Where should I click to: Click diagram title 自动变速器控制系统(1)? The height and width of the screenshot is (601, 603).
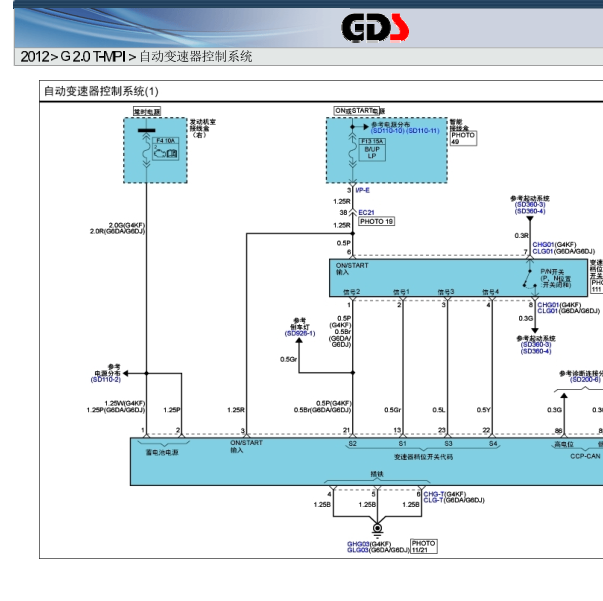pos(101,92)
